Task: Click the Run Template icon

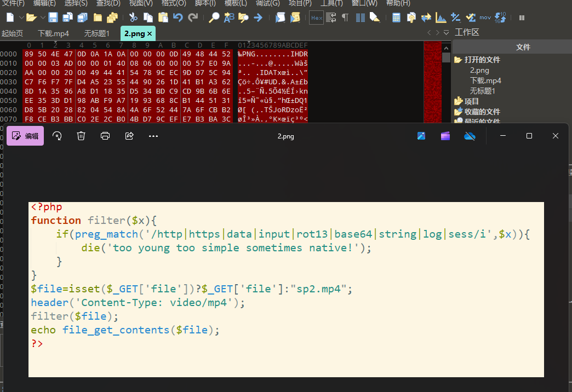Action: click(x=280, y=17)
